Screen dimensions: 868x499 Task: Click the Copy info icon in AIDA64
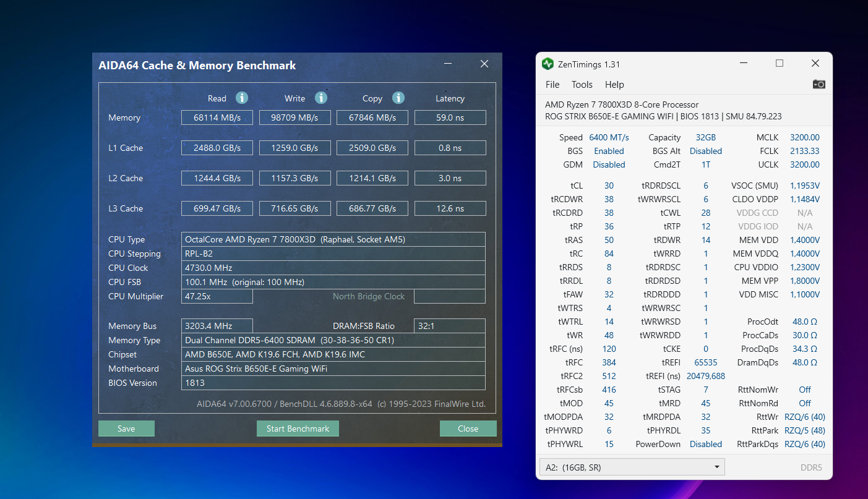tap(398, 98)
